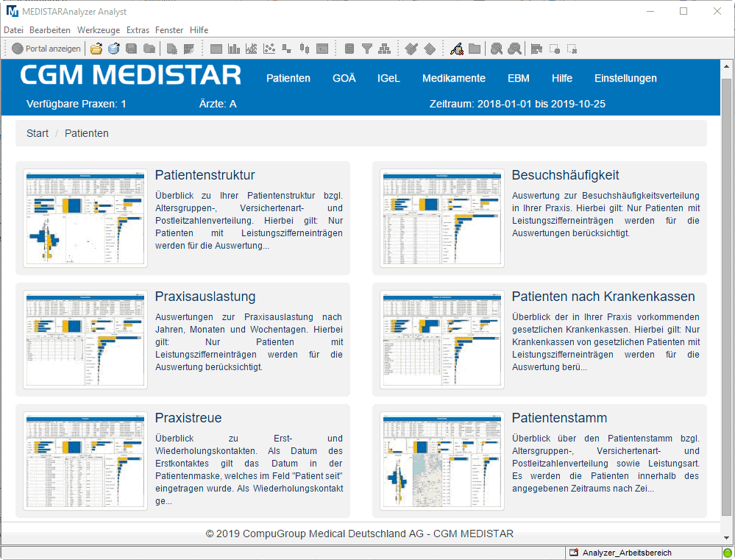Open the Patienten nach Krankenkassen report

(603, 297)
